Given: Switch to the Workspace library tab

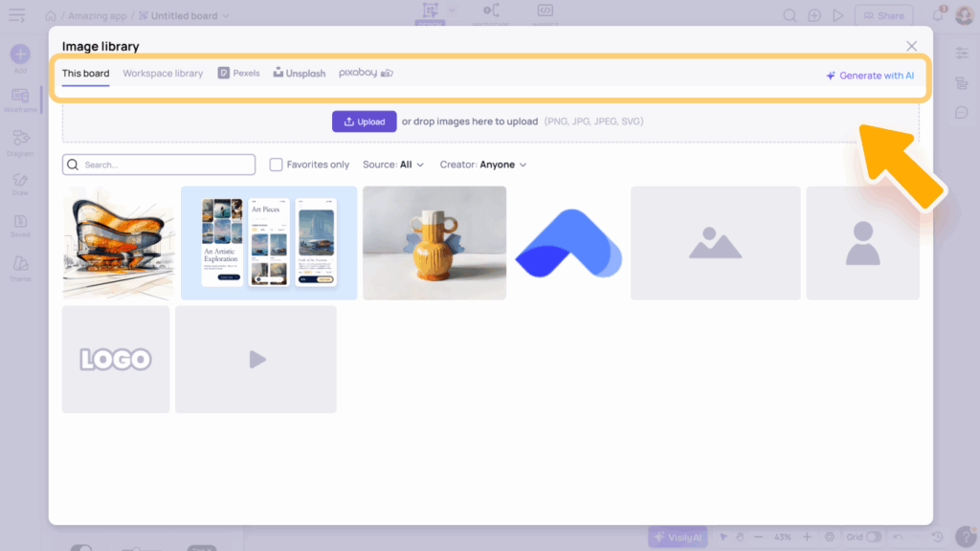Looking at the screenshot, I should coord(163,74).
